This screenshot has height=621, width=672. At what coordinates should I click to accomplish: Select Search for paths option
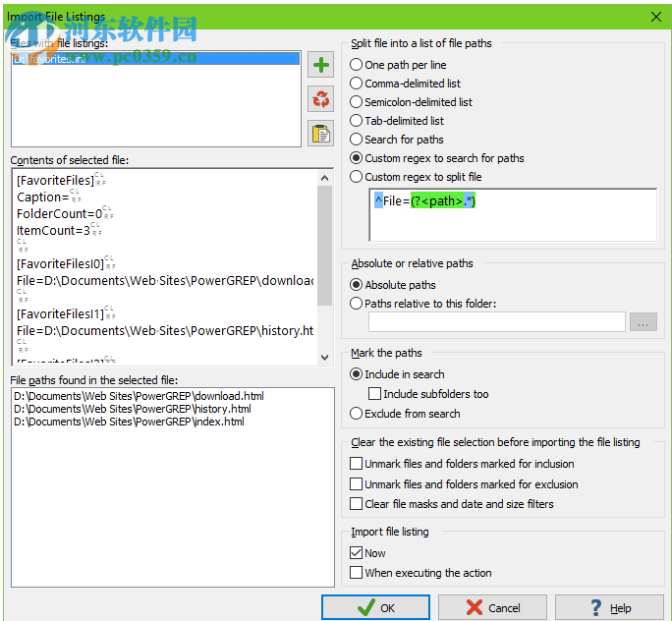397,140
